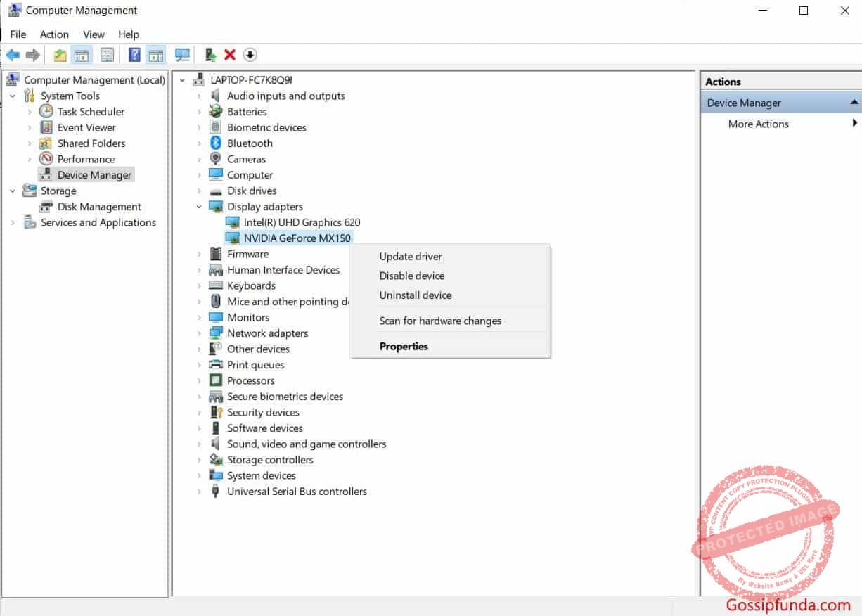This screenshot has width=862, height=616.
Task: Expand the Bluetooth device category
Action: [200, 143]
